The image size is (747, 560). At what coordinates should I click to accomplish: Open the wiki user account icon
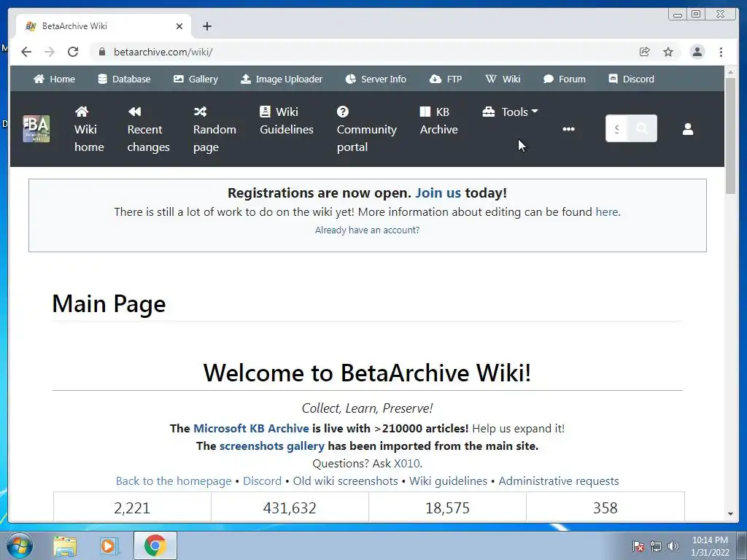click(687, 129)
